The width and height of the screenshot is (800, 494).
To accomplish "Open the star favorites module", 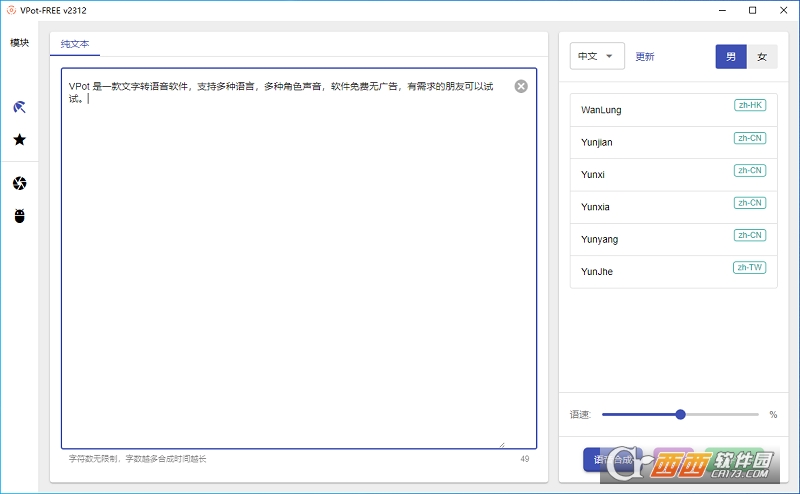I will [19, 139].
